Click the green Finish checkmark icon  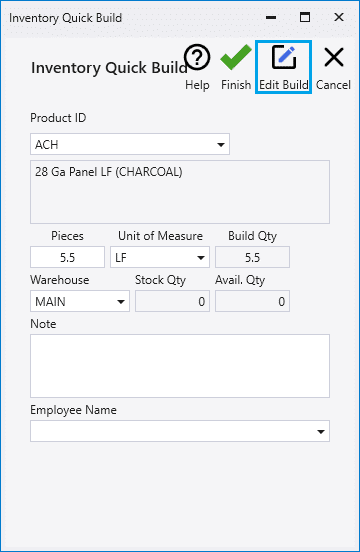coord(236,57)
